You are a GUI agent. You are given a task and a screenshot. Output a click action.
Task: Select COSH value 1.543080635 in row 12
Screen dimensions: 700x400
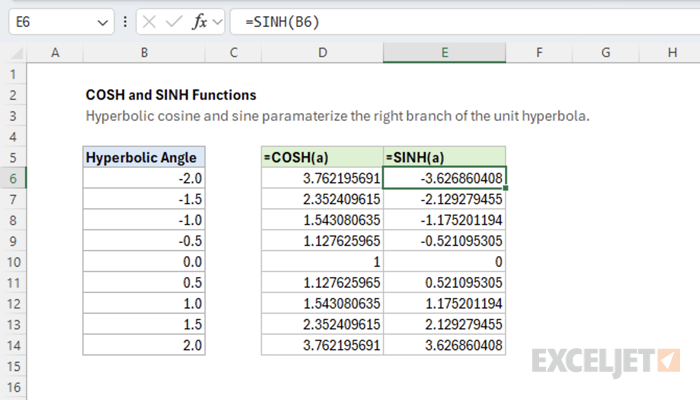coord(322,304)
